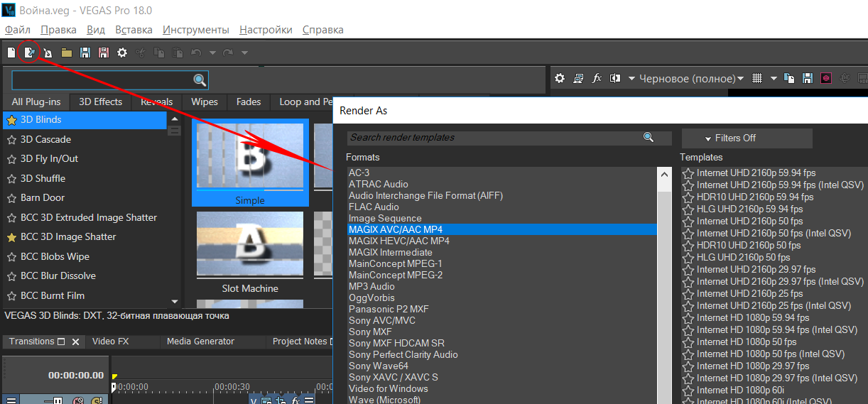The height and width of the screenshot is (404, 868).
Task: Click the magnifier in the plug-in search box
Action: (x=200, y=80)
